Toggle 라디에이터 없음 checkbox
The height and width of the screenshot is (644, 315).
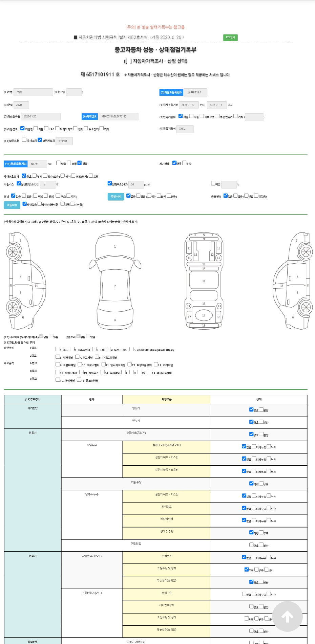244,520
